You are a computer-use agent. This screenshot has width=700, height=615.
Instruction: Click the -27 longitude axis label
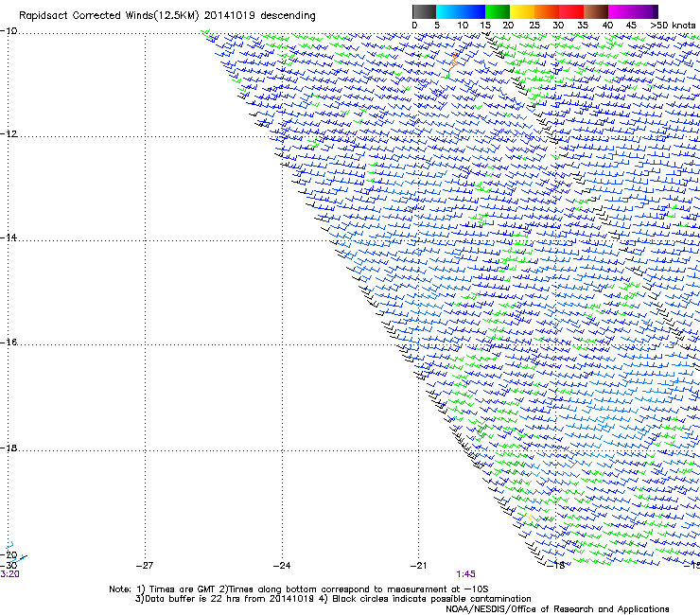tap(145, 566)
